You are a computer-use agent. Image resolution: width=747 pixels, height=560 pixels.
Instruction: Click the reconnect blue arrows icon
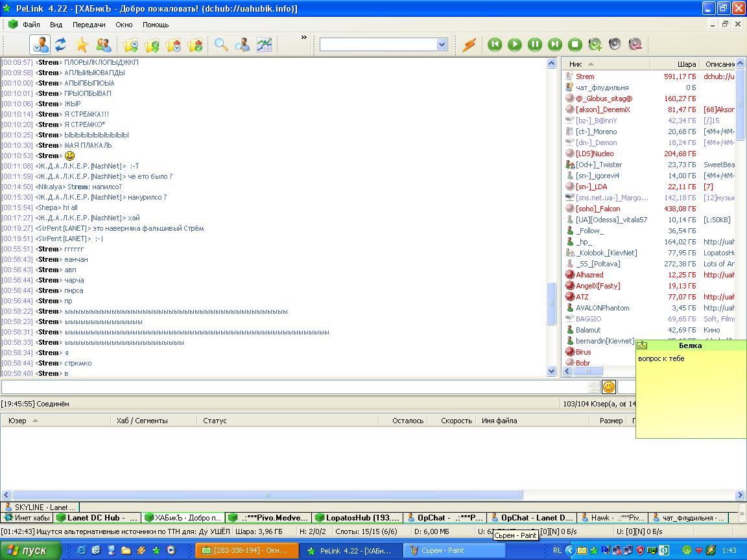coord(60,45)
